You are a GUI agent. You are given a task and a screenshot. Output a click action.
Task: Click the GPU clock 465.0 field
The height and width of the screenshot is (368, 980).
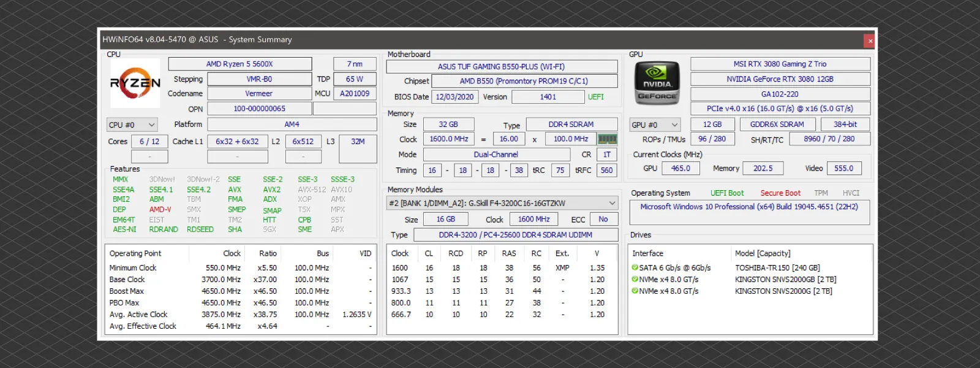(680, 168)
